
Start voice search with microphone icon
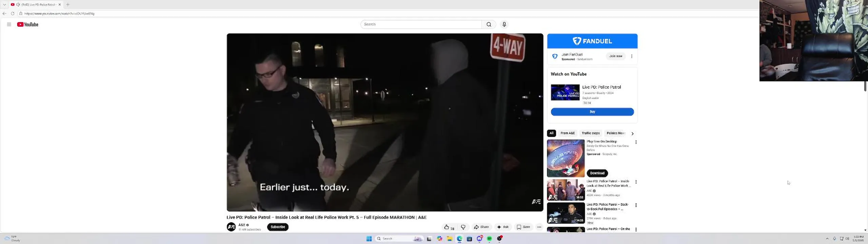504,24
